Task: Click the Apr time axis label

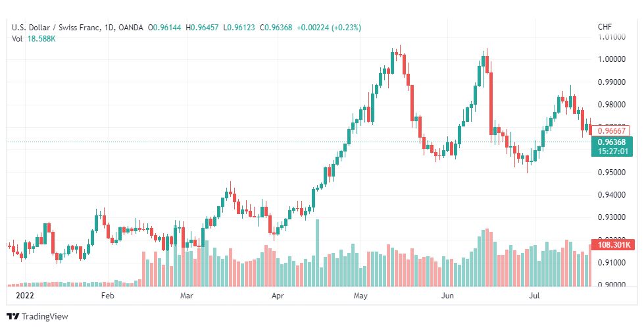Action: coord(278,296)
